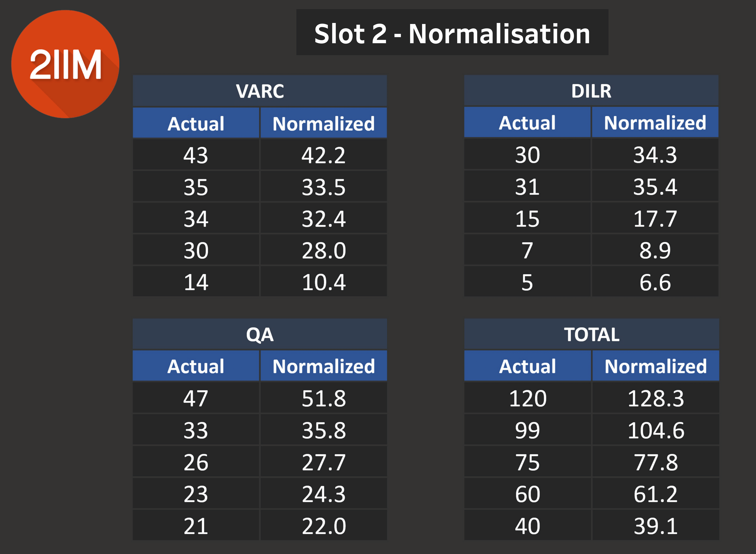The image size is (756, 554).
Task: Click the 34.3 cell in DILR
Action: tap(655, 155)
